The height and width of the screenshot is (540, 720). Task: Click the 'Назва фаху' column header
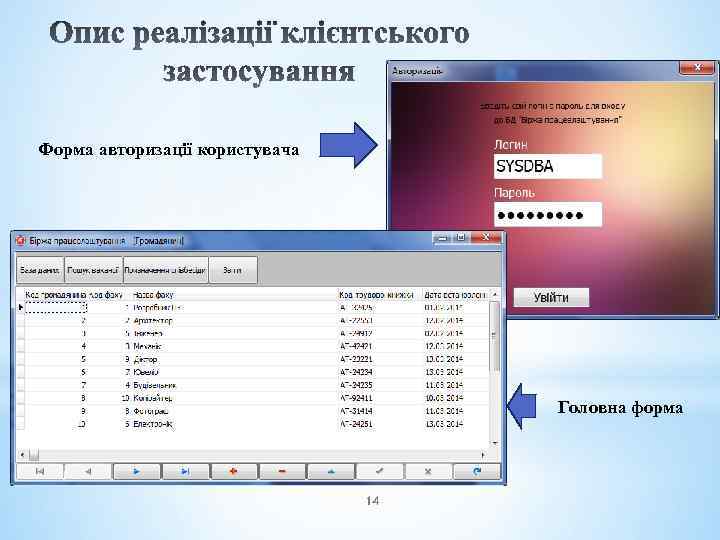tap(152, 295)
